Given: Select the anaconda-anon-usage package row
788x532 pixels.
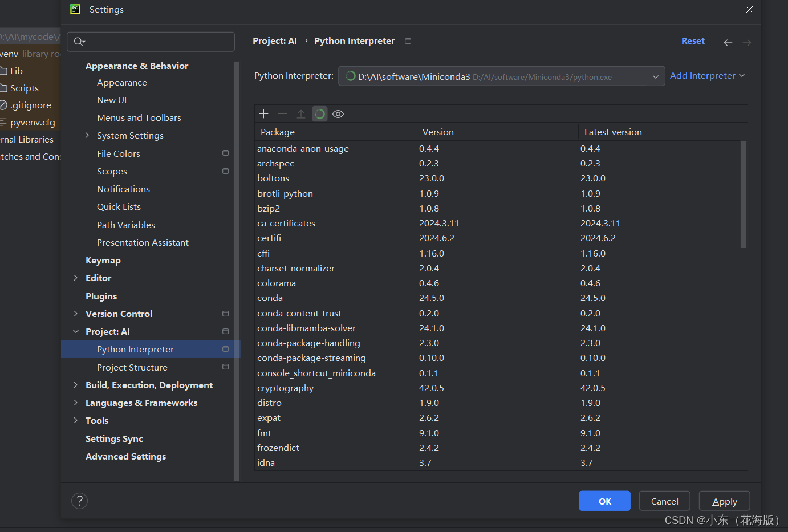Looking at the screenshot, I should (x=498, y=149).
